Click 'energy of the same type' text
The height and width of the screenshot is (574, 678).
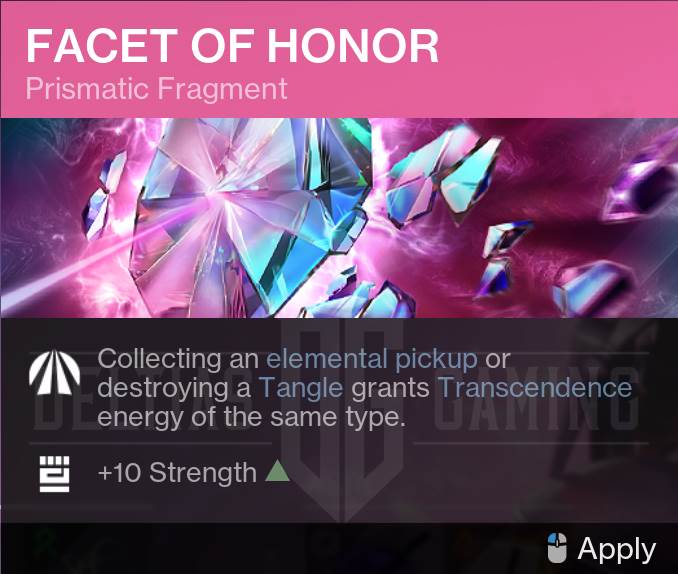pyautogui.click(x=250, y=417)
